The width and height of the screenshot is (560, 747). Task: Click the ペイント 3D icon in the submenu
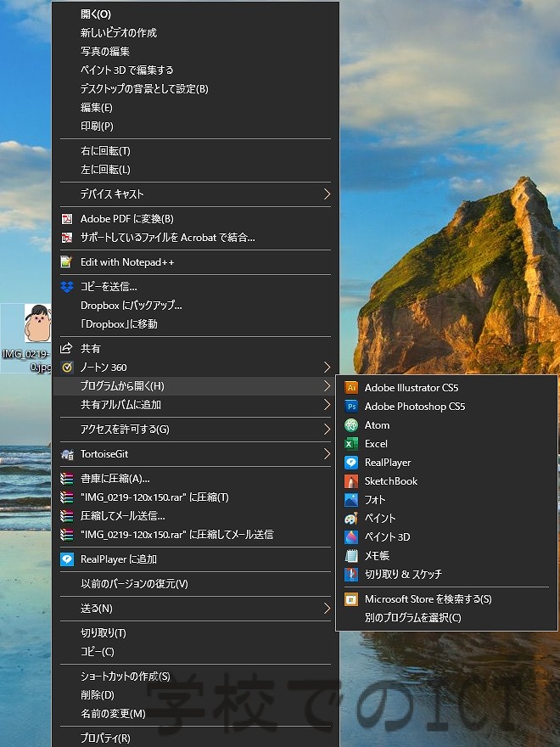[351, 536]
